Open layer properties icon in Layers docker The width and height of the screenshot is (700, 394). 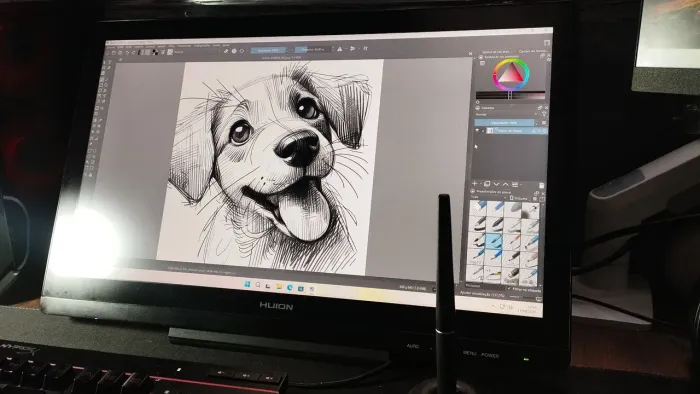515,185
